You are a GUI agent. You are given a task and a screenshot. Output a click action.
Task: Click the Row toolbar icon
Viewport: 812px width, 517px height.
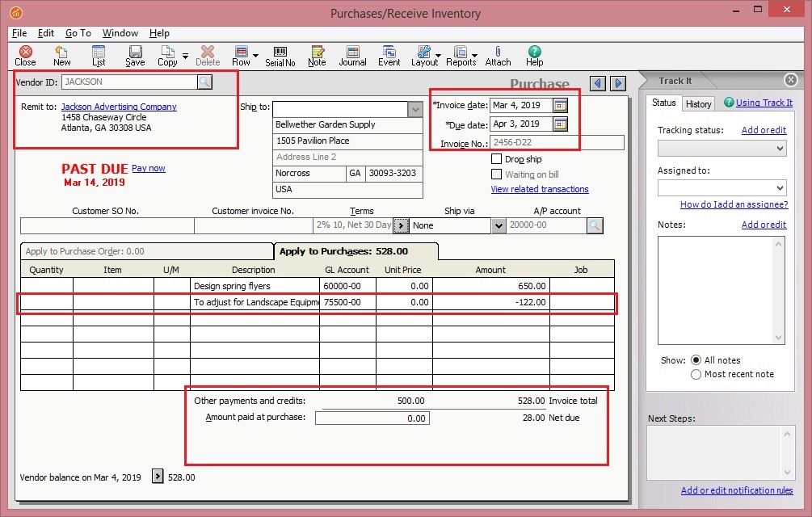(x=241, y=56)
